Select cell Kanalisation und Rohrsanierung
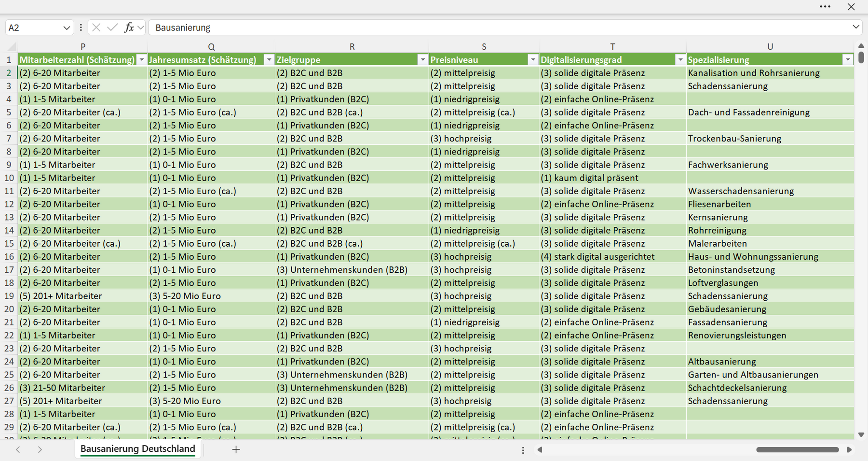868x461 pixels. [x=770, y=73]
